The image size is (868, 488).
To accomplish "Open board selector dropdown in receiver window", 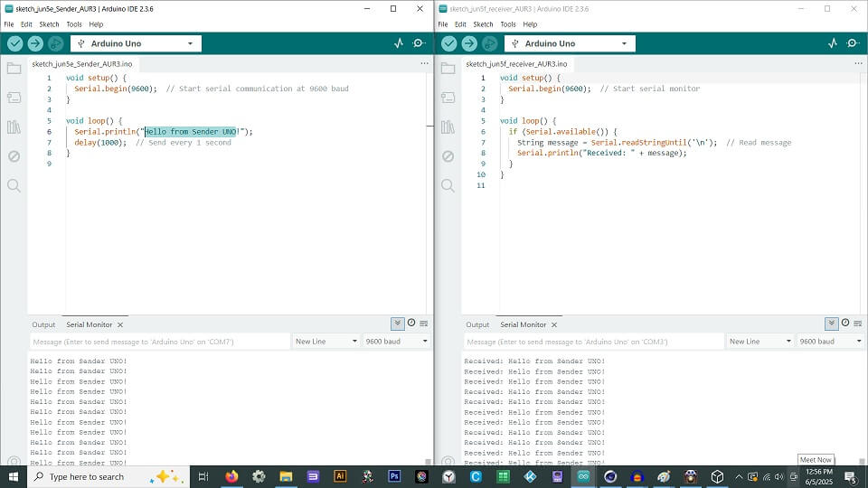I will pos(570,43).
